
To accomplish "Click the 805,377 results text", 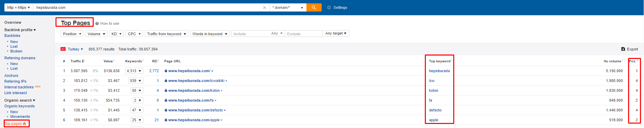I will click(x=101, y=49).
